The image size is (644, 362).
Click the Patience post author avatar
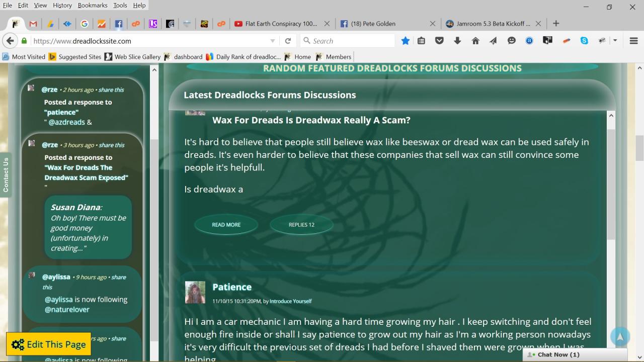pyautogui.click(x=195, y=292)
